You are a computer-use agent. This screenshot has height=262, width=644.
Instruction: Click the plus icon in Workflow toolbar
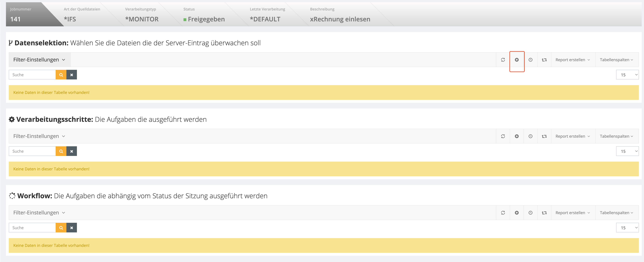(x=517, y=213)
